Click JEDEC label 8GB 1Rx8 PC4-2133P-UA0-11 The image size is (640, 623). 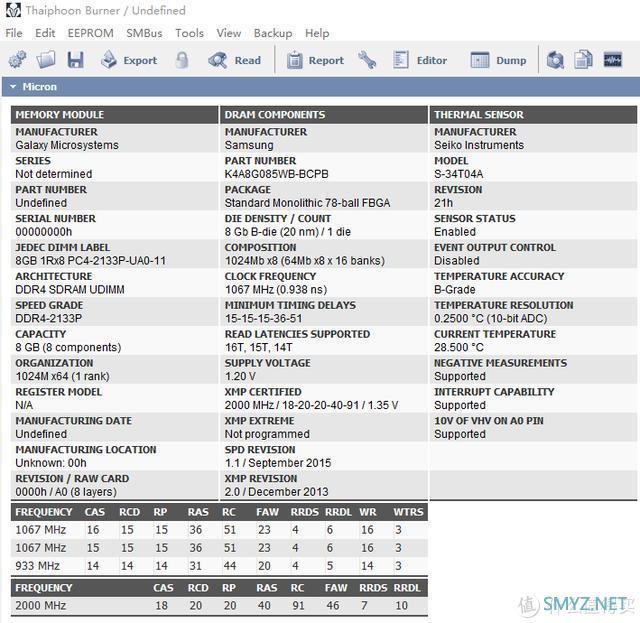pos(91,260)
